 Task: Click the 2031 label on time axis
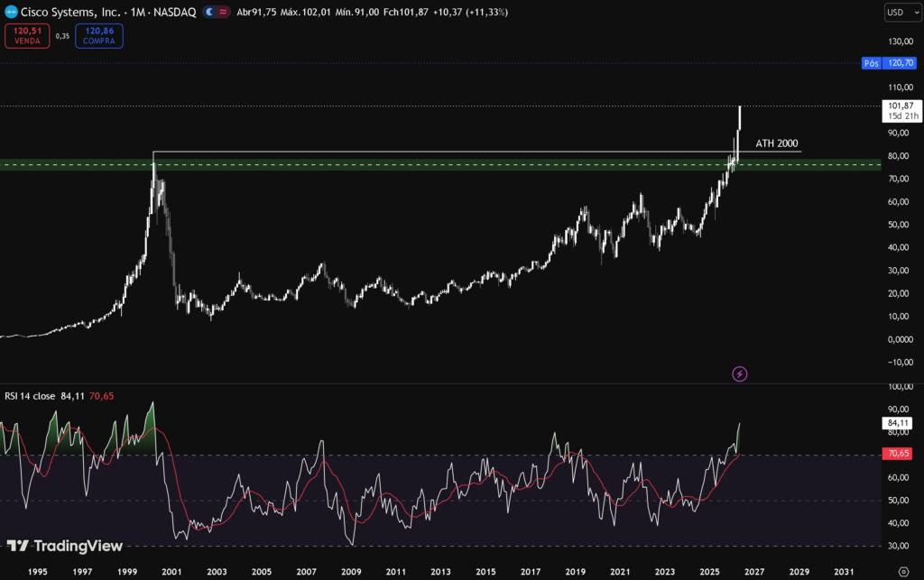click(x=844, y=572)
